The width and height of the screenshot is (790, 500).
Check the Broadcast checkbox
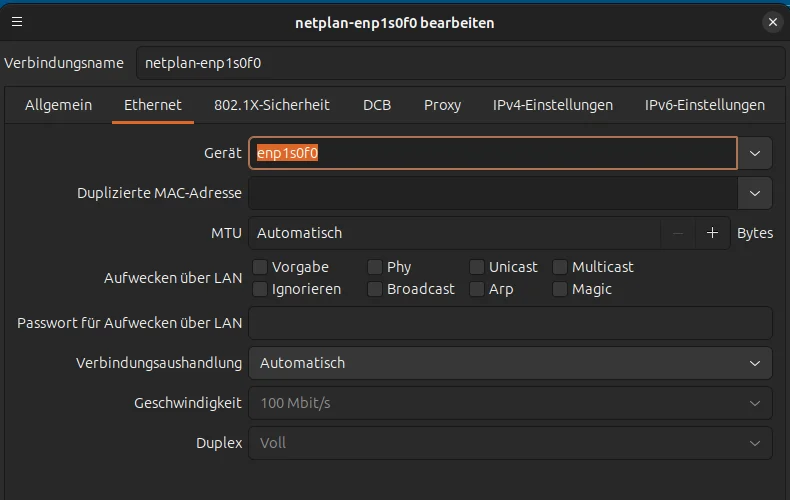(x=375, y=289)
